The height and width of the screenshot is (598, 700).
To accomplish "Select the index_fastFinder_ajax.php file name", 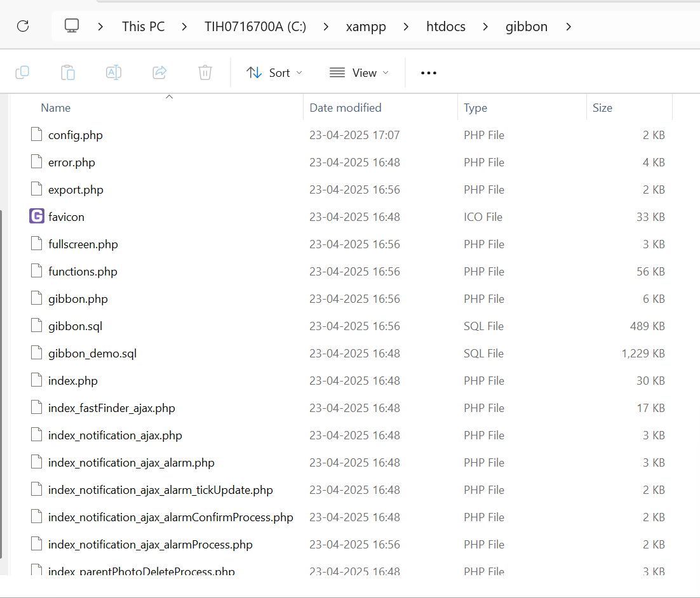I will tap(112, 408).
